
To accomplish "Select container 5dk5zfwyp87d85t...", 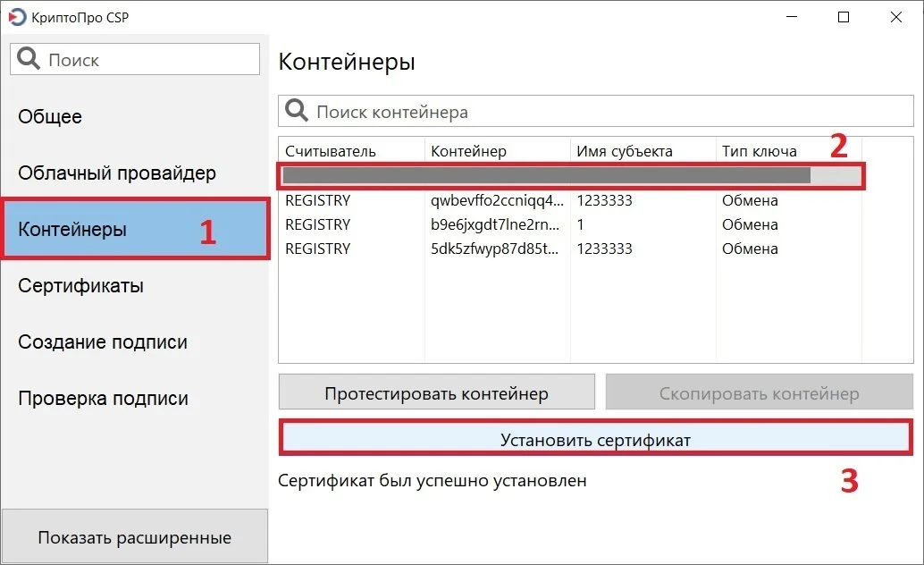I will tap(494, 249).
